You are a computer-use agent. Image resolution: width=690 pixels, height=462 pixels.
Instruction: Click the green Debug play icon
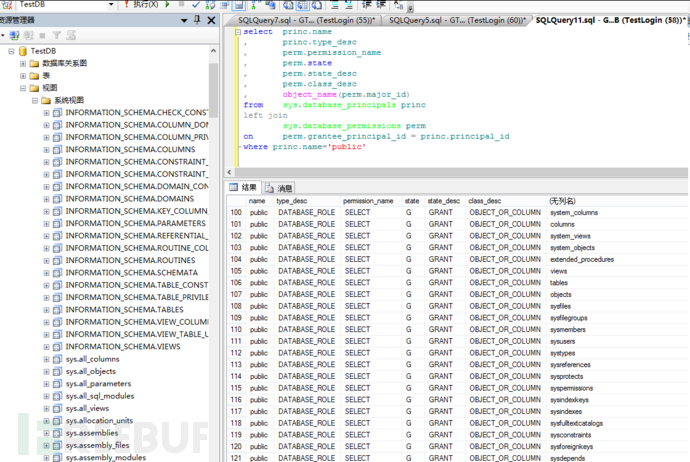[x=170, y=5]
